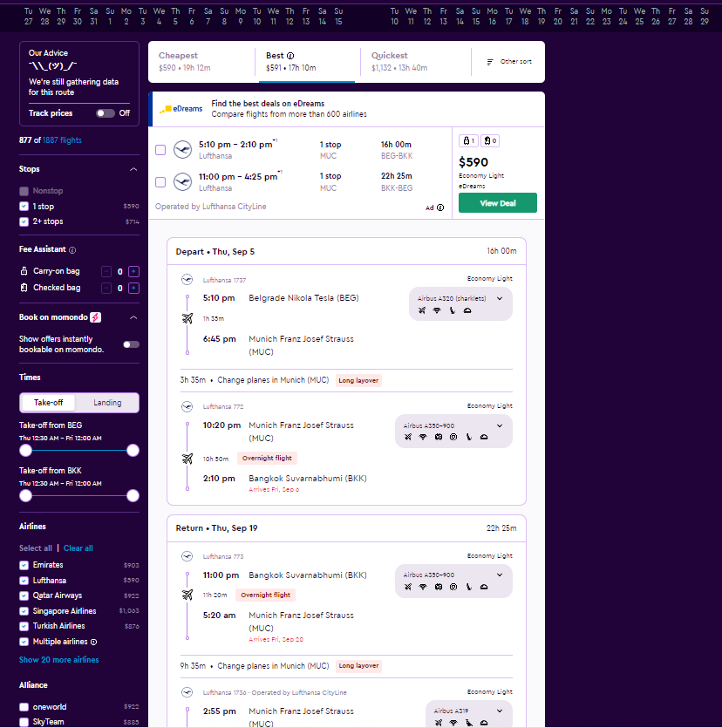Screen dimensions: 722x728
Task: Sort results by Quickest
Action: [x=415, y=62]
